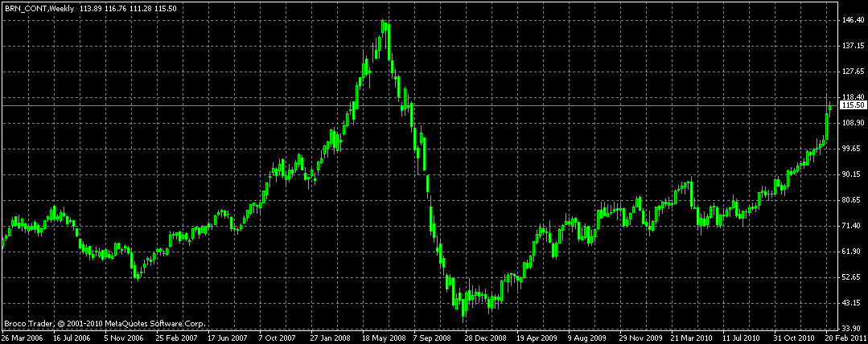This screenshot has width=868, height=344.
Task: Click the 28 Dec 2008 date label
Action: (x=485, y=337)
